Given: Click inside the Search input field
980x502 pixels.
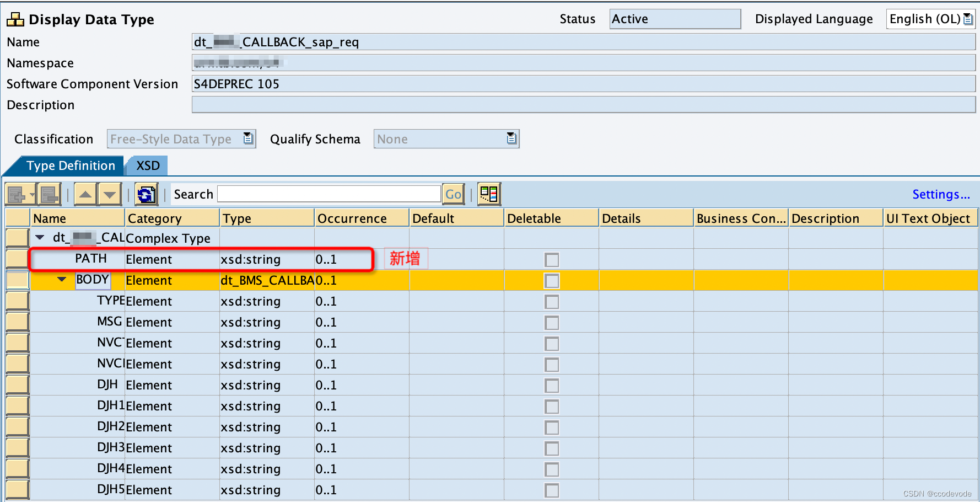Looking at the screenshot, I should point(328,194).
